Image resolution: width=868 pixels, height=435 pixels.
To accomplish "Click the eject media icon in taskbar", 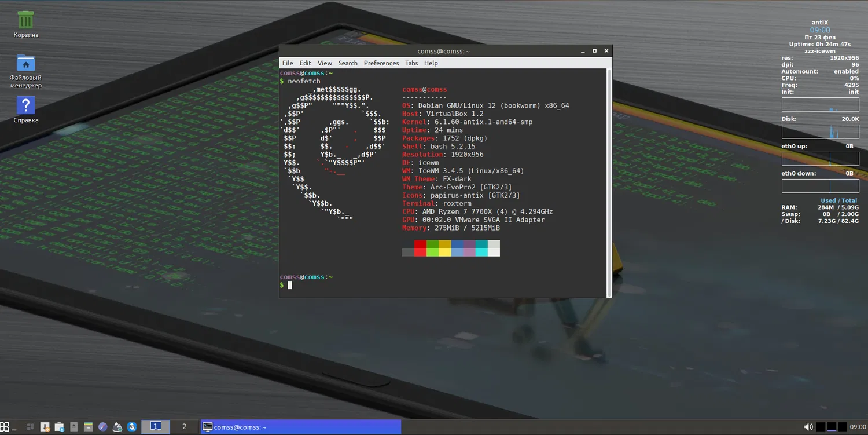I will (73, 427).
